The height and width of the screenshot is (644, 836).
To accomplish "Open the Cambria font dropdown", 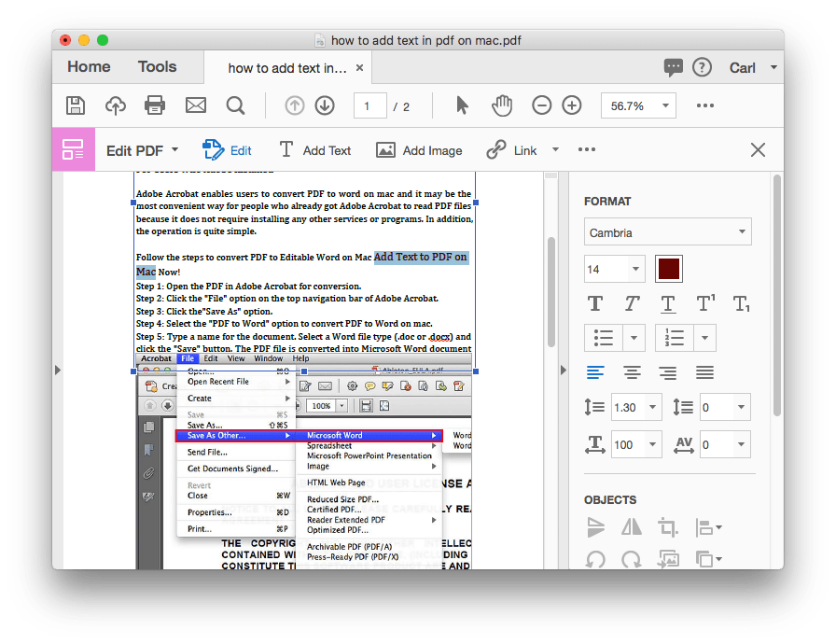I will [x=667, y=231].
